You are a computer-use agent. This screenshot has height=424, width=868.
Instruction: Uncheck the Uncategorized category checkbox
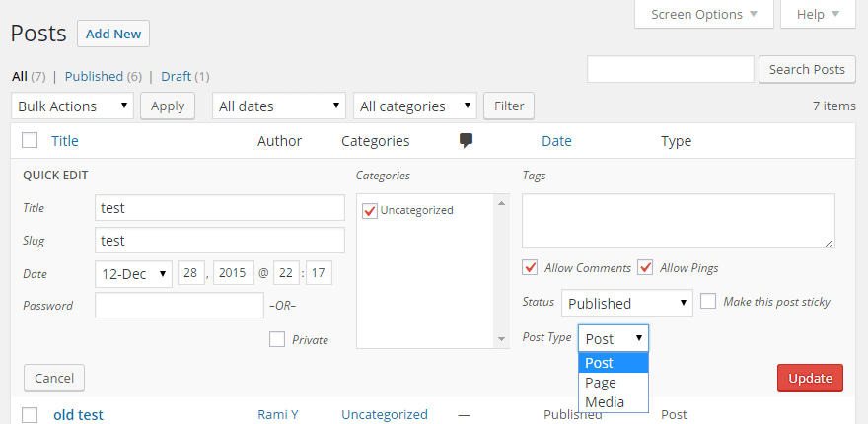pos(370,210)
